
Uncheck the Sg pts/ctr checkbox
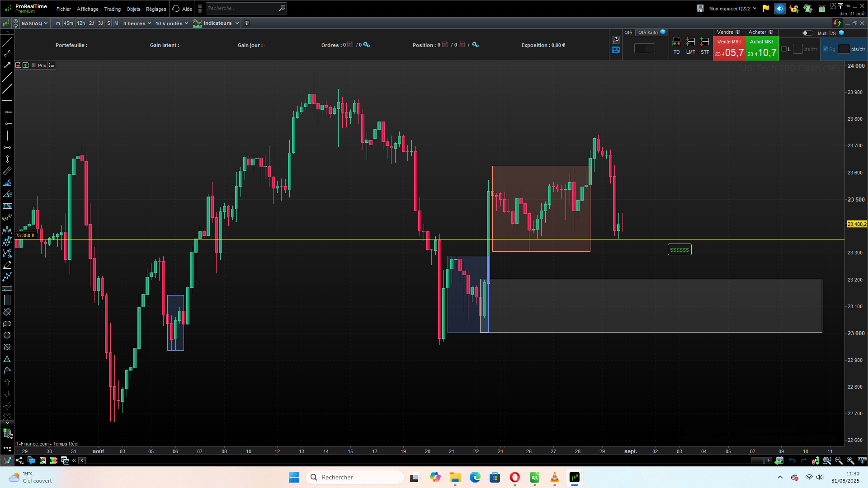826,49
